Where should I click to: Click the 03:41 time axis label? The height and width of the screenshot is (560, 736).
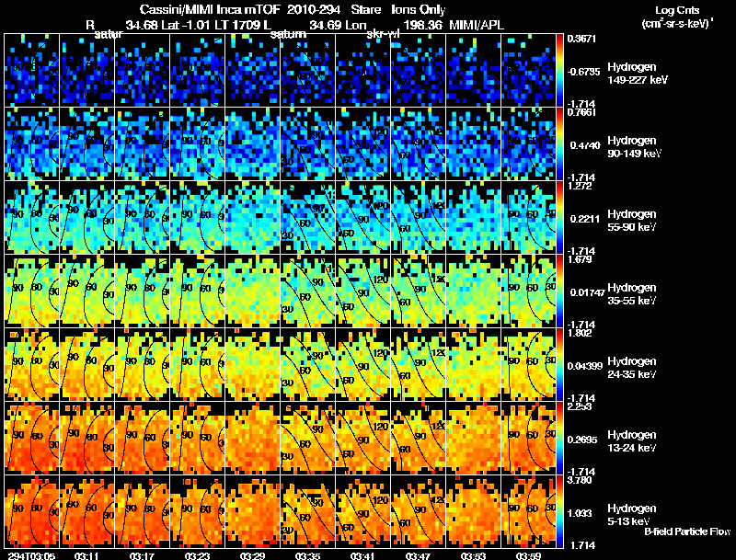(x=362, y=556)
